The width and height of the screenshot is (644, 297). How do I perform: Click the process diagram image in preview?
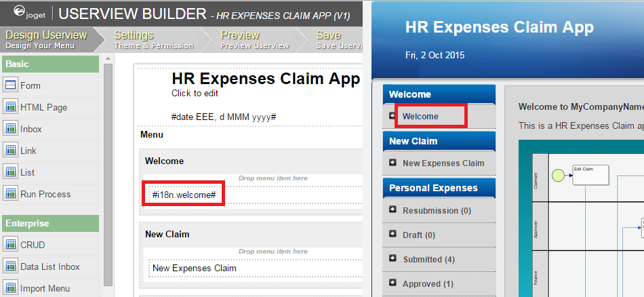point(581,218)
